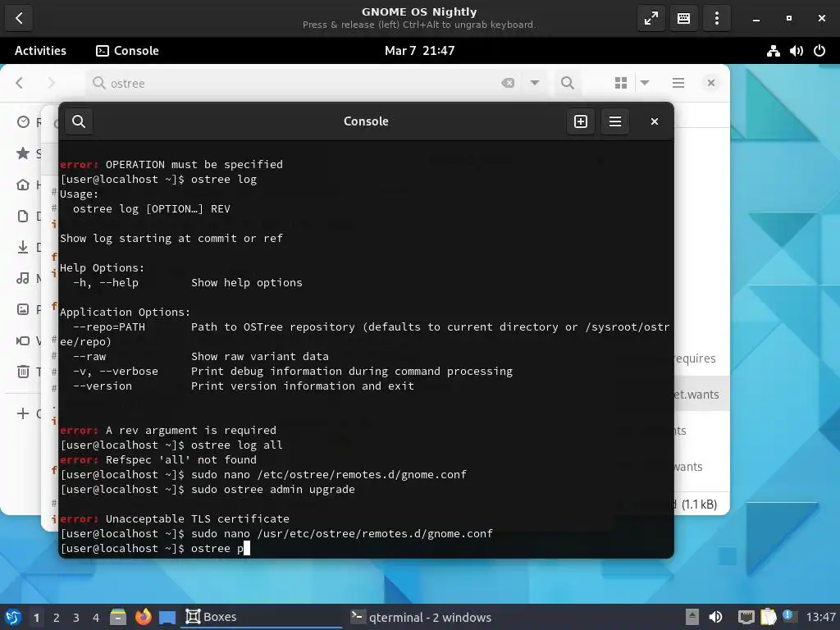Go back using Boxes back arrow

[x=20, y=18]
